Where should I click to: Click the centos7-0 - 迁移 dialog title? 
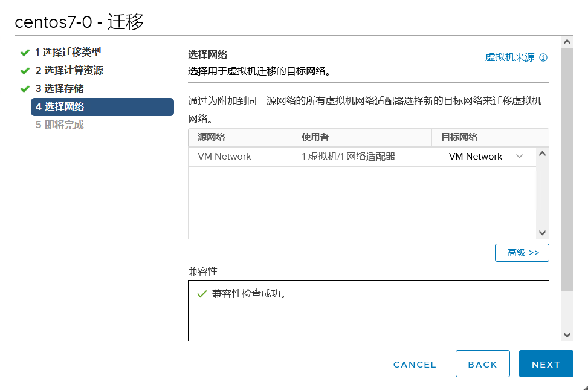point(79,22)
